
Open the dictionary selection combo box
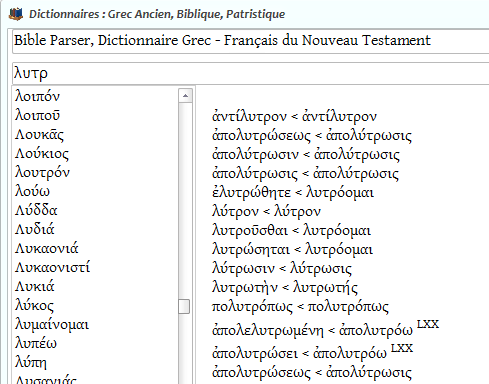251,41
